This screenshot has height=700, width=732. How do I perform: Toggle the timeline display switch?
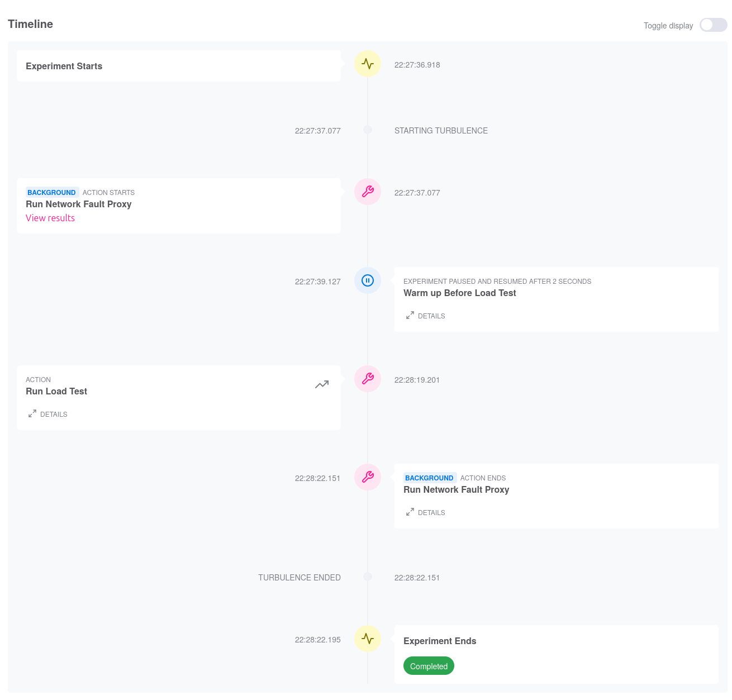(x=713, y=25)
